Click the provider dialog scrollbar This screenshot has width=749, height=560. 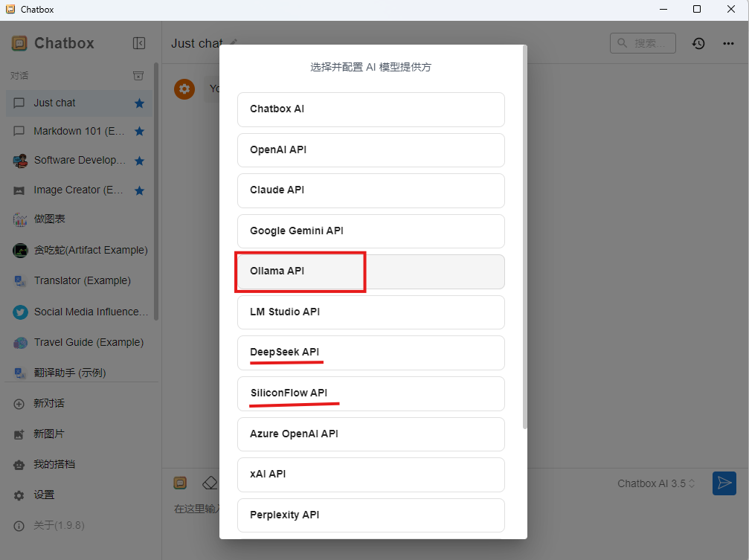525,237
